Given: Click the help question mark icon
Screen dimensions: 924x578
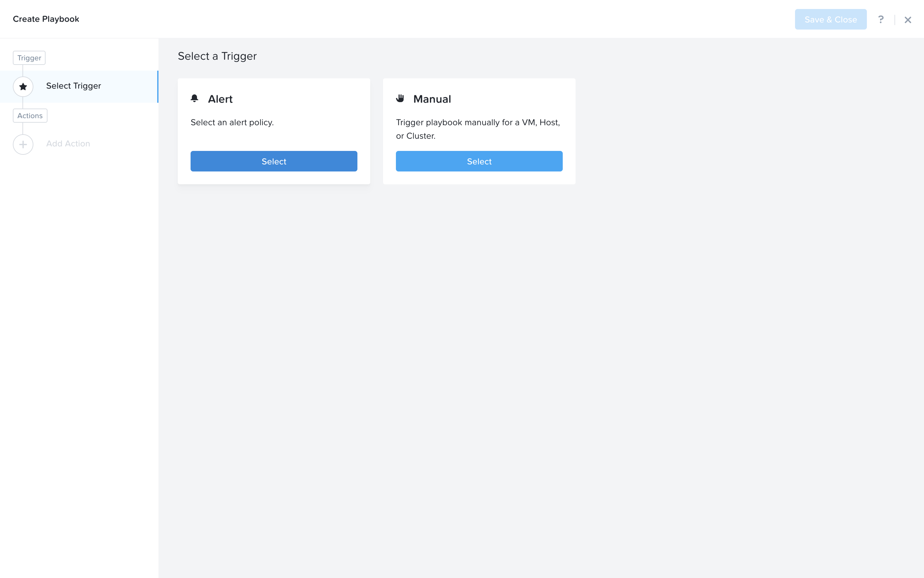Looking at the screenshot, I should point(880,19).
